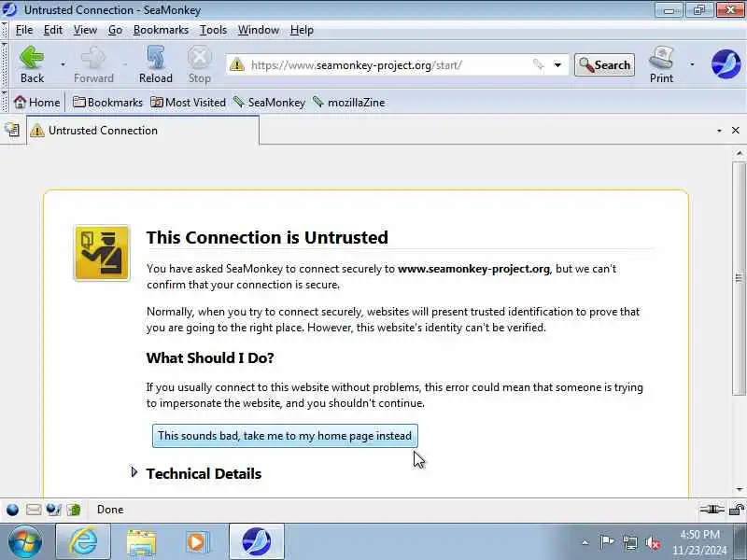Open the Windows Start menu
747x560 pixels.
click(25, 541)
